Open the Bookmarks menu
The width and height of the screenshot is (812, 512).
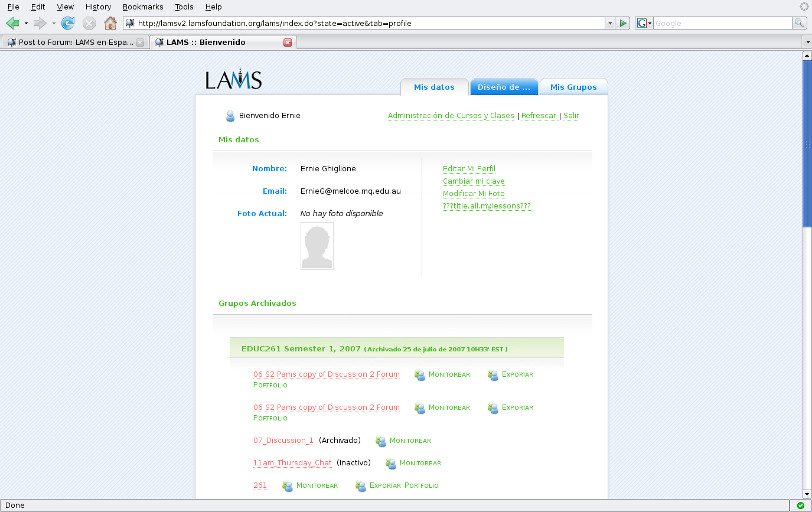(143, 6)
